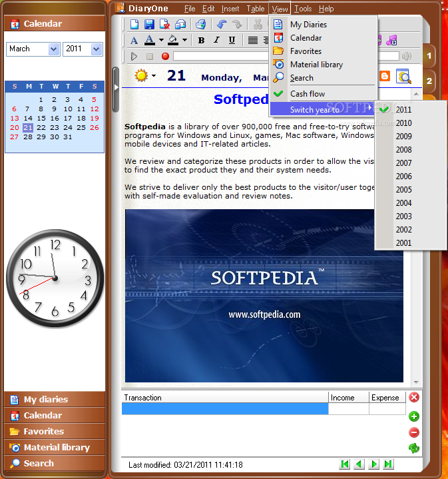Open the Tools menu

[x=303, y=9]
